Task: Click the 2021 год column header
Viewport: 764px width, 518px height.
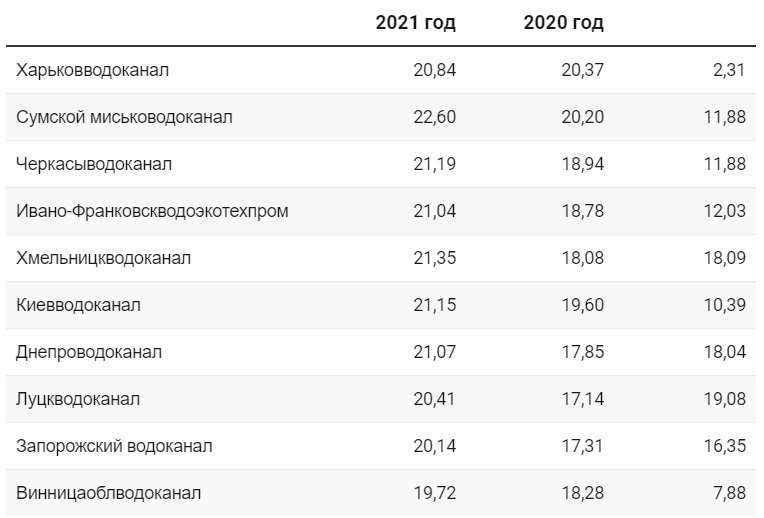Action: click(x=416, y=23)
